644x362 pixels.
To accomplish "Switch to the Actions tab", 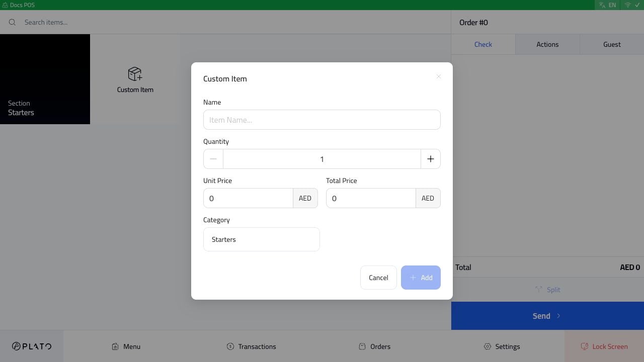I will 547,44.
